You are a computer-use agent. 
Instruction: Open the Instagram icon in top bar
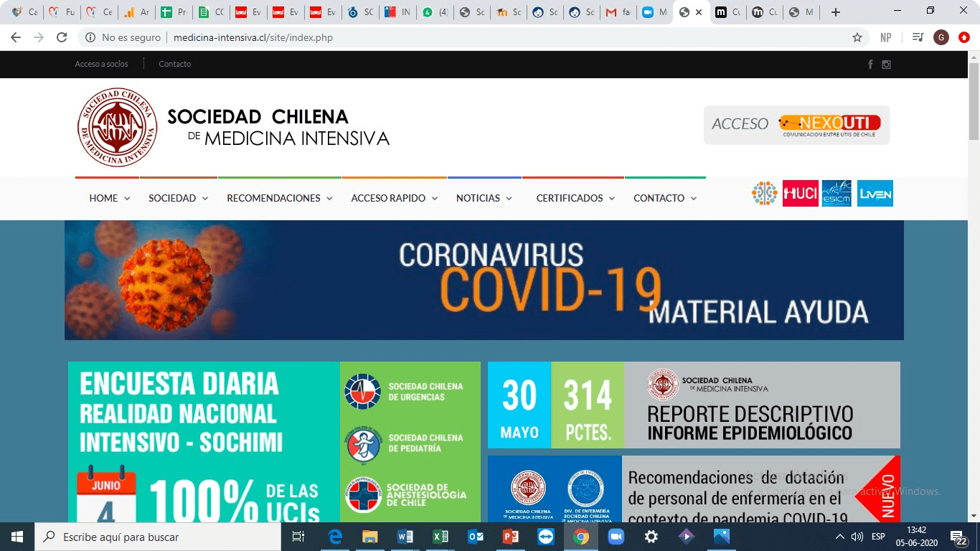tap(886, 65)
